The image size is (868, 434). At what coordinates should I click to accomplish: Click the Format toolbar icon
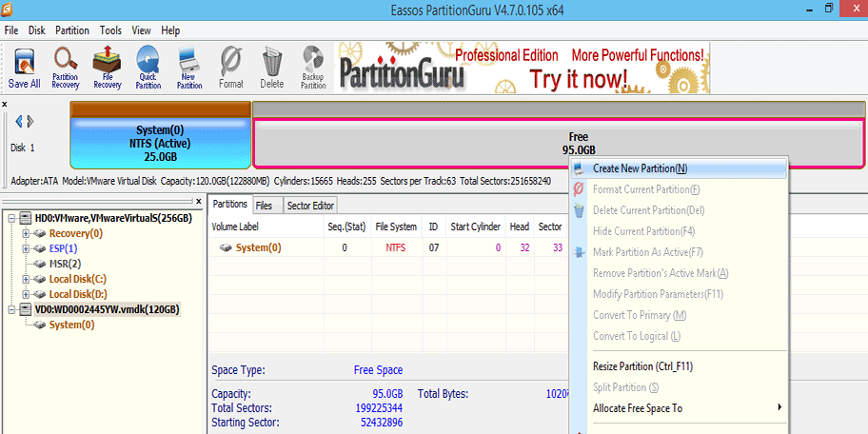click(231, 69)
